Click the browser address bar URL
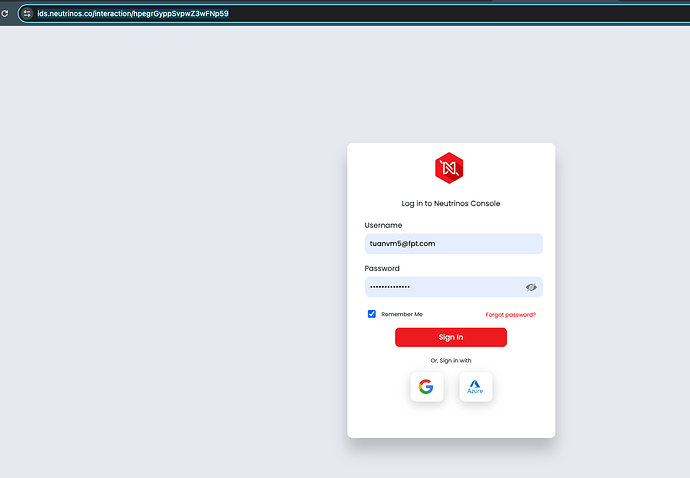The width and height of the screenshot is (690, 478). pyautogui.click(x=133, y=14)
